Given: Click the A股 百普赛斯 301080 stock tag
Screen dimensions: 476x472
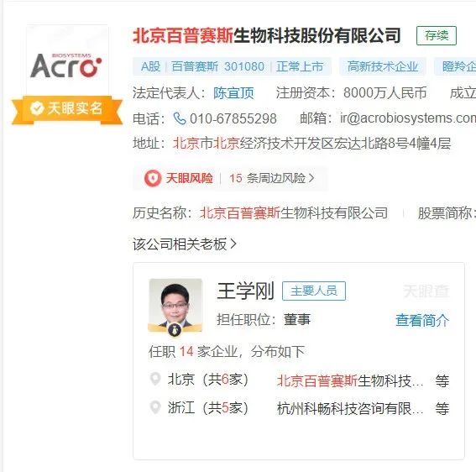Looking at the screenshot, I should (x=232, y=66).
